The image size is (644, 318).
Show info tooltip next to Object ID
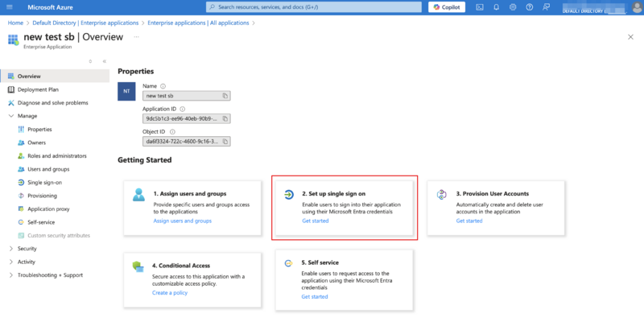pos(172,132)
